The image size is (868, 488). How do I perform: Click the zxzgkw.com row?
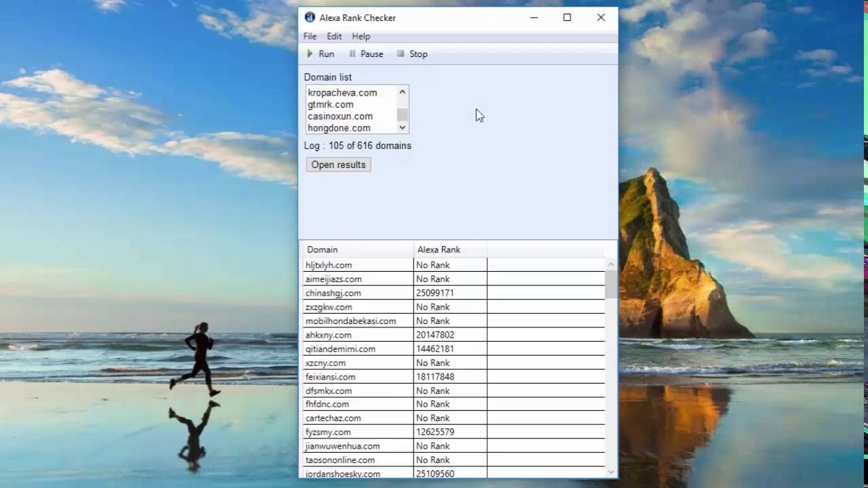(454, 307)
